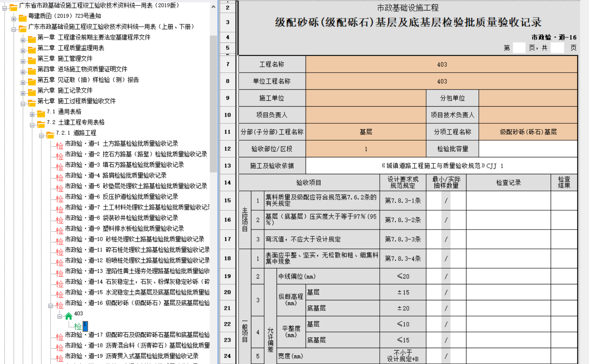
Task: Click the folder icon of 第二章 工程质量监理用表
Action: click(32, 49)
